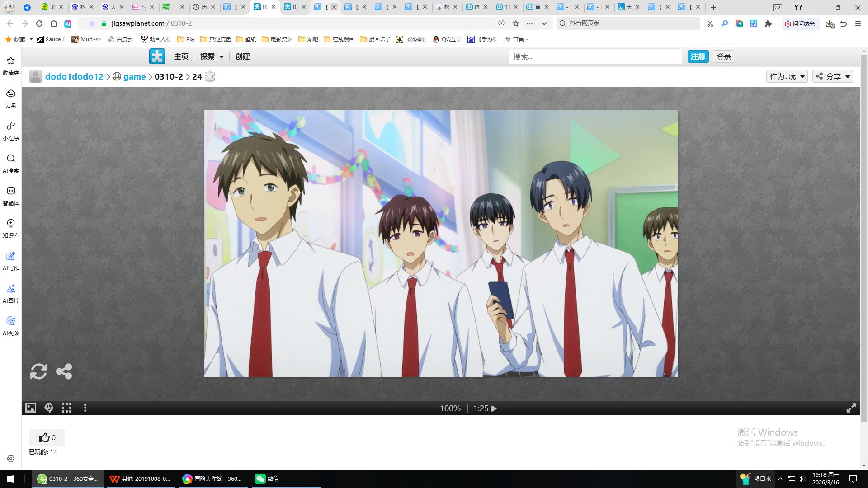Click the thumbs up like button
The image size is (868, 488).
click(x=47, y=437)
